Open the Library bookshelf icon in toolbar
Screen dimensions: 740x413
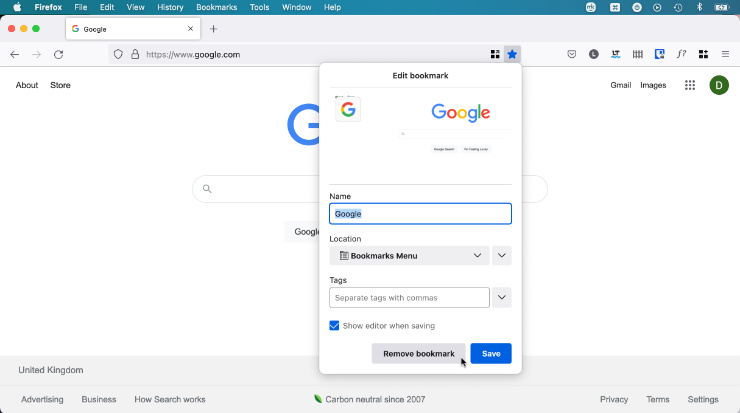coord(638,54)
